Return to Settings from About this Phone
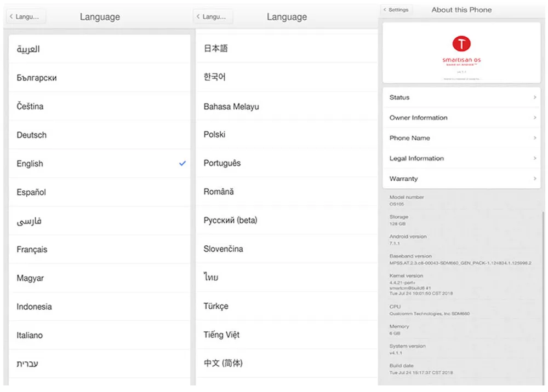 (397, 10)
